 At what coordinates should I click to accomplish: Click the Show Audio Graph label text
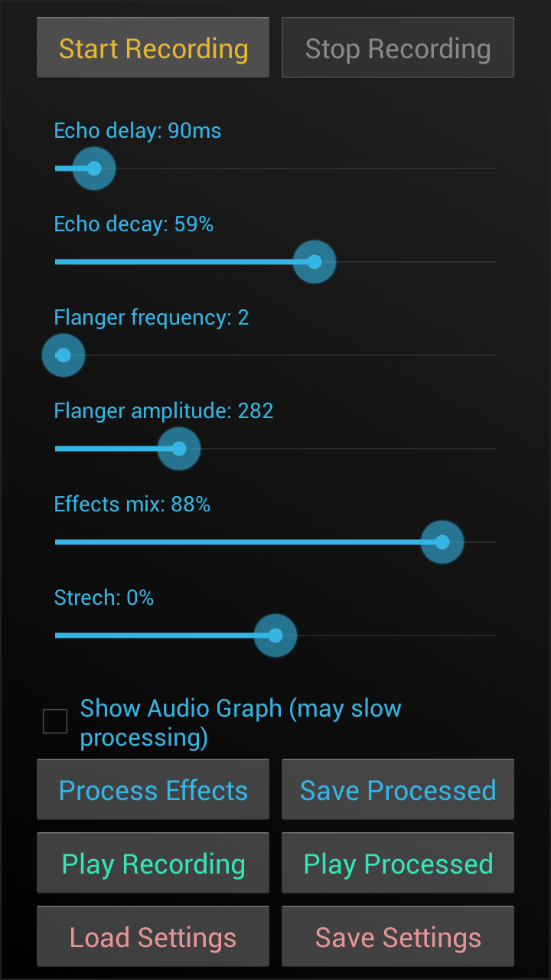click(240, 722)
